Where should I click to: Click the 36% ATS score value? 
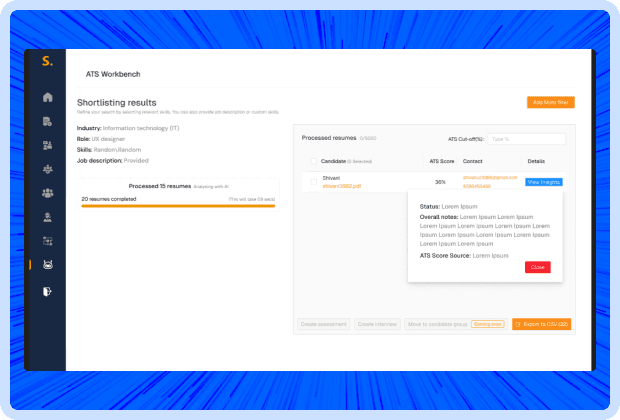coord(440,182)
